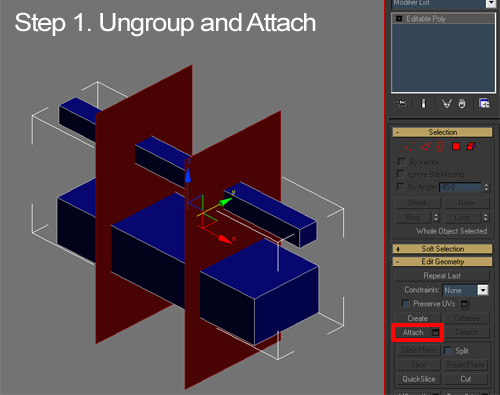
Task: Open Configure Modifier Sets icon
Action: [484, 103]
